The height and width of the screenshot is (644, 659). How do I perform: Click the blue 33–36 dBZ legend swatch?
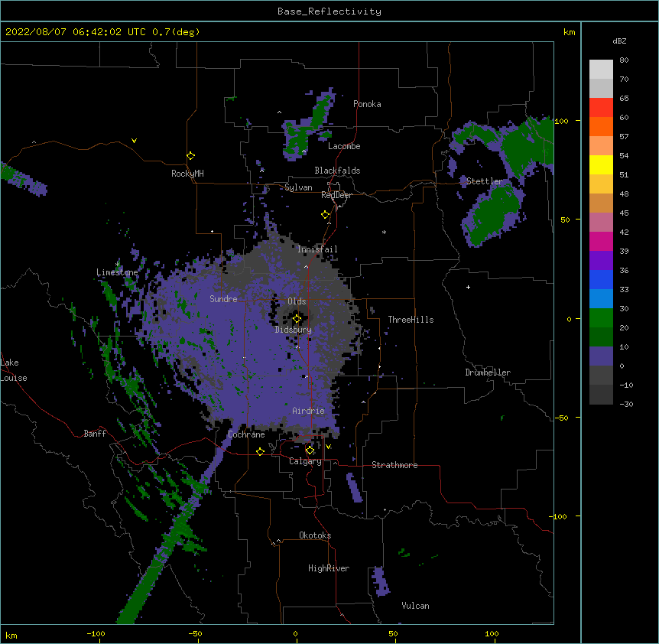(x=601, y=280)
